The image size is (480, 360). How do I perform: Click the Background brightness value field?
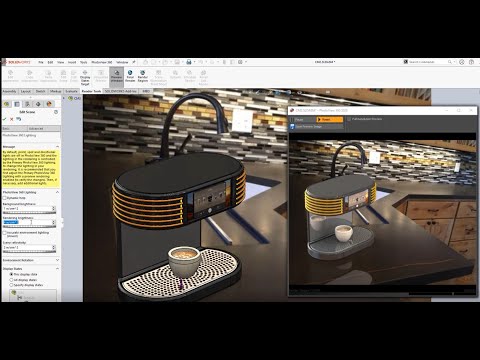click(x=27, y=208)
